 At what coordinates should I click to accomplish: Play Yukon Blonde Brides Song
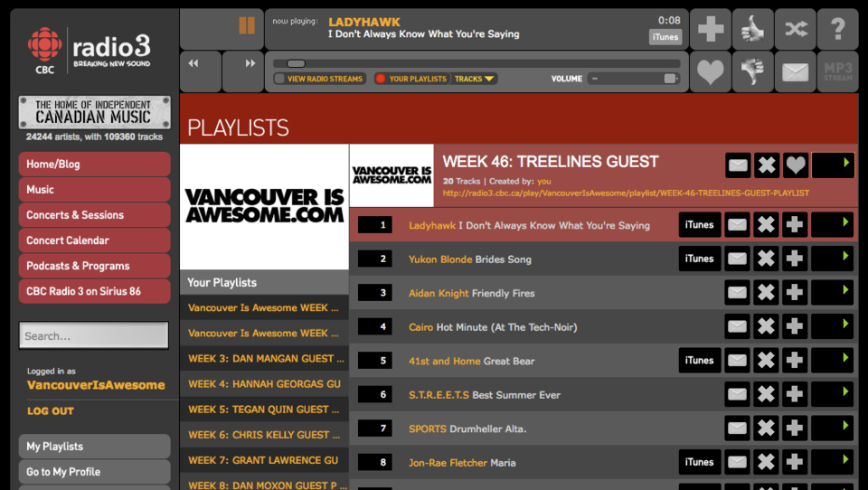click(832, 259)
